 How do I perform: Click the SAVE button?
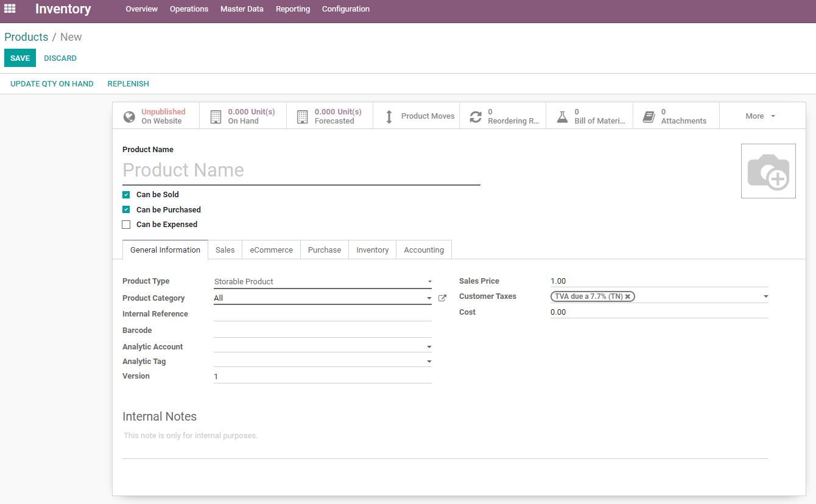(x=20, y=58)
